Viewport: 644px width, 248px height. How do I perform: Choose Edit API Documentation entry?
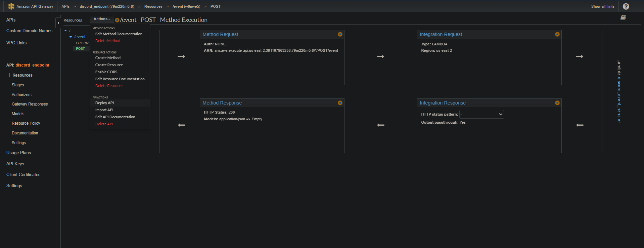click(115, 117)
